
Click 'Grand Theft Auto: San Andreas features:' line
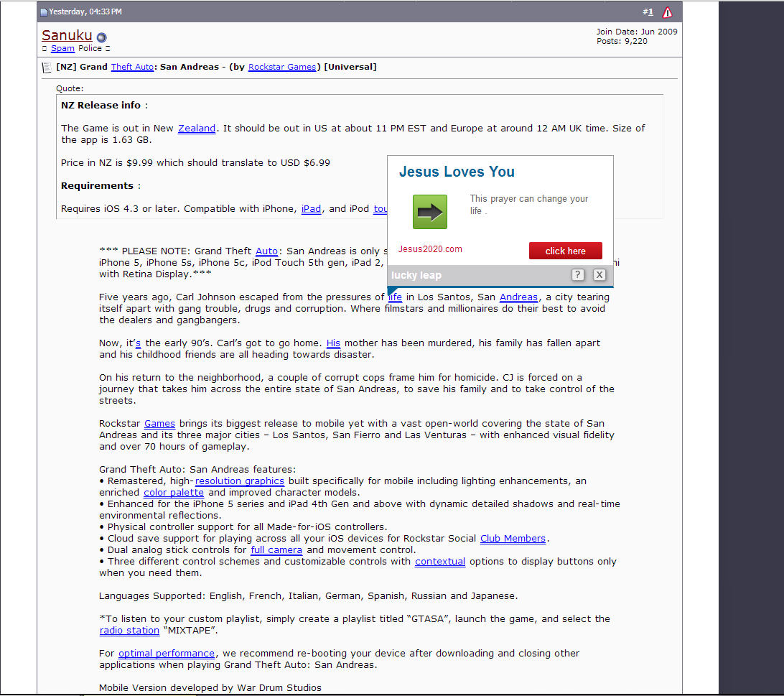197,470
